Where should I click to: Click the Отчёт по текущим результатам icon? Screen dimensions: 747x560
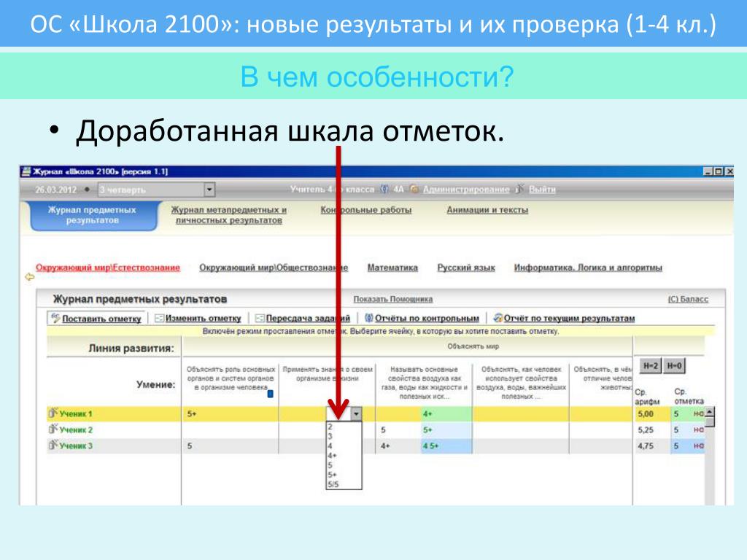point(498,318)
